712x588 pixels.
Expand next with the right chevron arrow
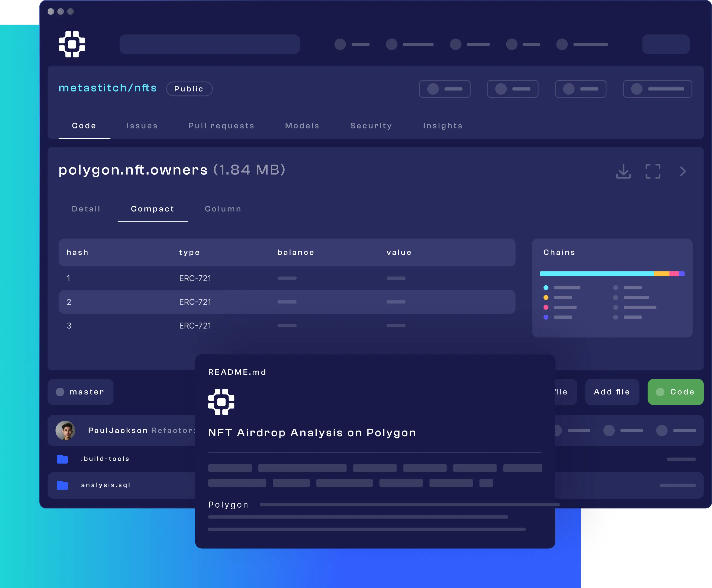tap(683, 171)
